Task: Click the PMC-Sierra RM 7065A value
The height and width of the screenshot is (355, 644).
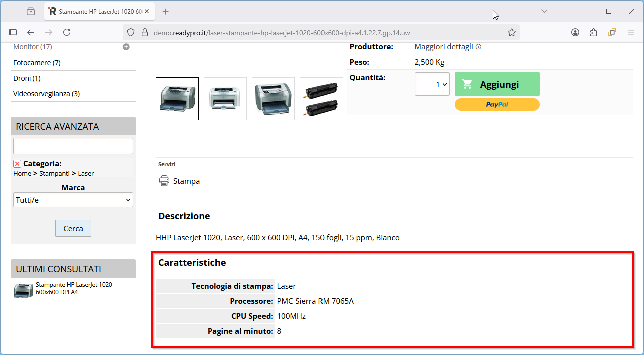Action: point(315,301)
